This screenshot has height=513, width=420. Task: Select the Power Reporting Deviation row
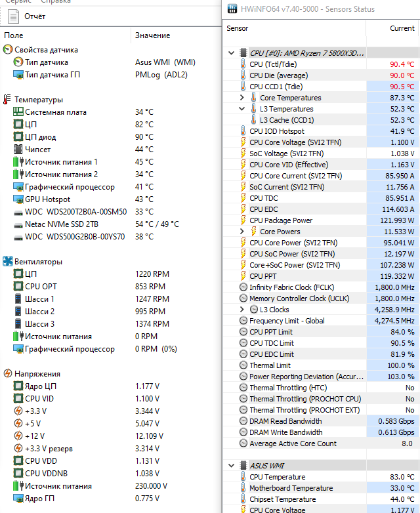coord(321,377)
